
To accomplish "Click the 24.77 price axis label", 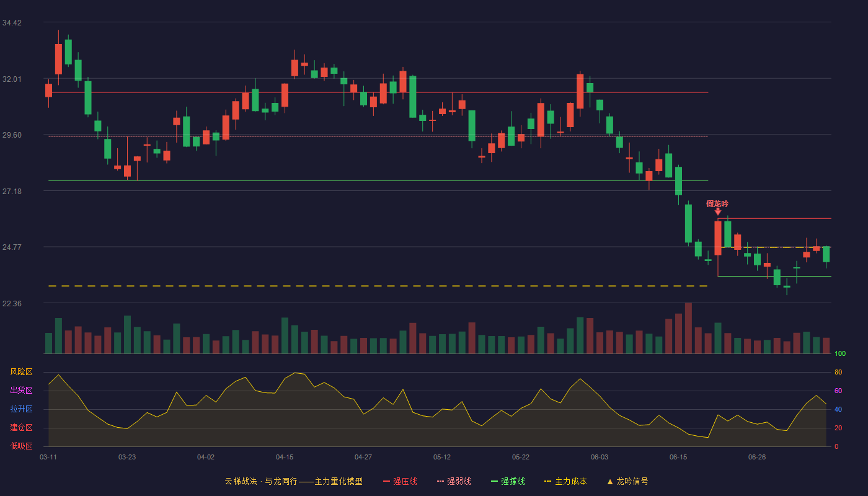I will point(12,247).
